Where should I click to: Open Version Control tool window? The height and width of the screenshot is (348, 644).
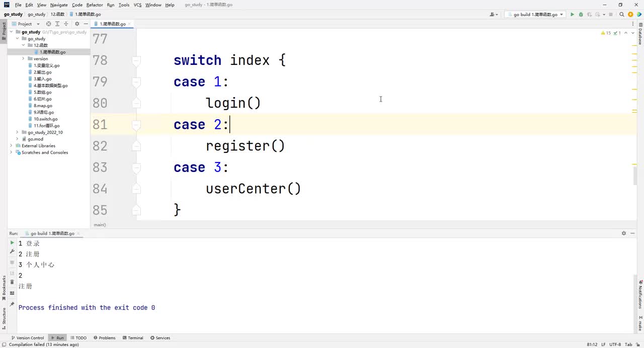point(27,338)
